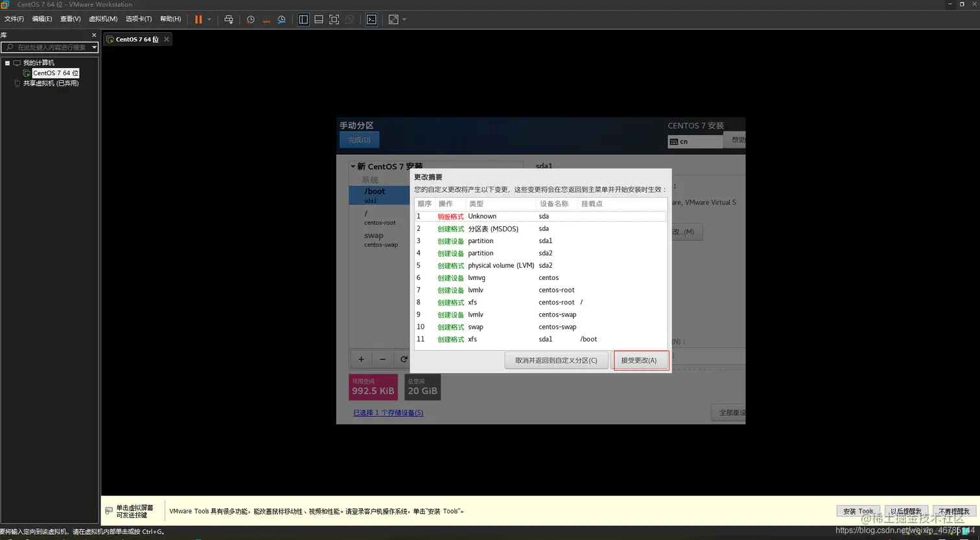Image resolution: width=980 pixels, height=540 pixels.
Task: Click the Unity mode icon
Action: tap(350, 19)
